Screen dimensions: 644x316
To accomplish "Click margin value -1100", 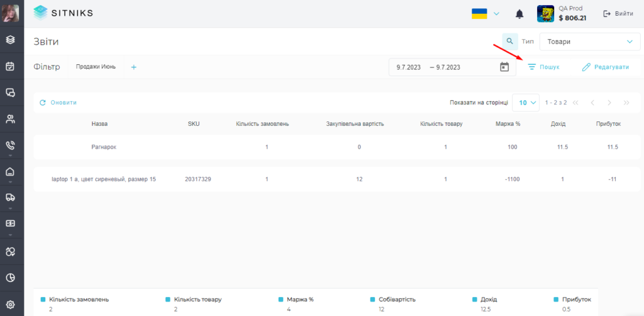I will [x=513, y=179].
